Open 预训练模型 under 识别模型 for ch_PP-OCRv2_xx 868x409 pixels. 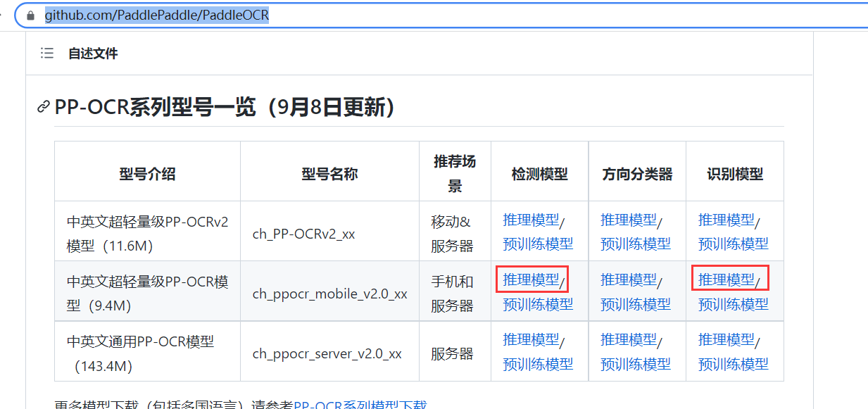click(x=733, y=244)
